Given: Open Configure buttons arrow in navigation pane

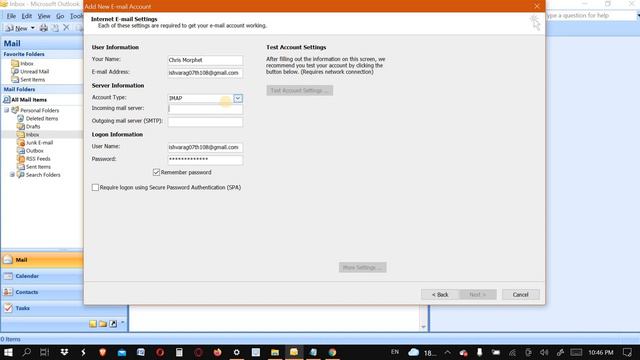Looking at the screenshot, I should 122,323.
